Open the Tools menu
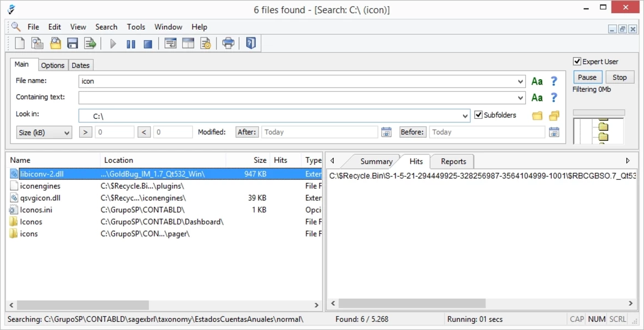The width and height of the screenshot is (644, 330). pyautogui.click(x=136, y=27)
